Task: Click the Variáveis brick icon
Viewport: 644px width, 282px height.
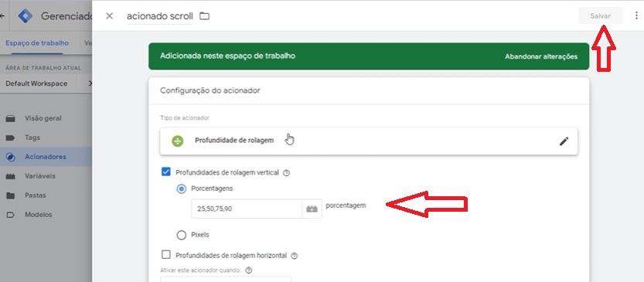Action: point(11,176)
